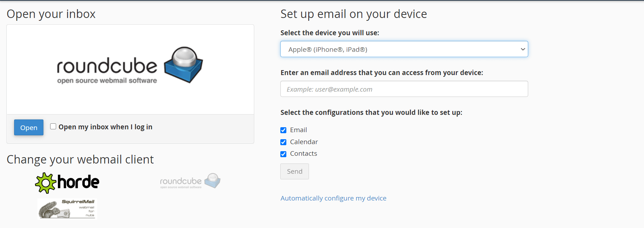Enable 'Open my inbox when I log in'
The image size is (644, 228).
(x=53, y=126)
